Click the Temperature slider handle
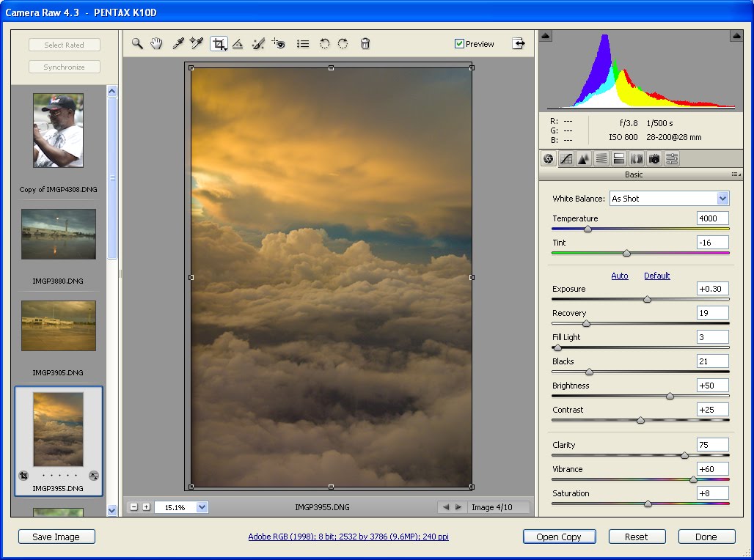 (x=588, y=229)
